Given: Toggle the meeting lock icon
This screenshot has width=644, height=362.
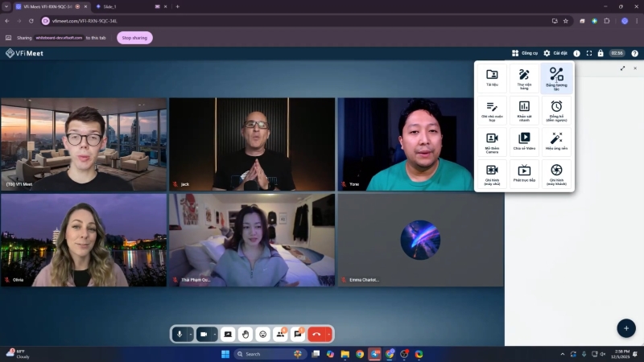Looking at the screenshot, I should pyautogui.click(x=601, y=53).
